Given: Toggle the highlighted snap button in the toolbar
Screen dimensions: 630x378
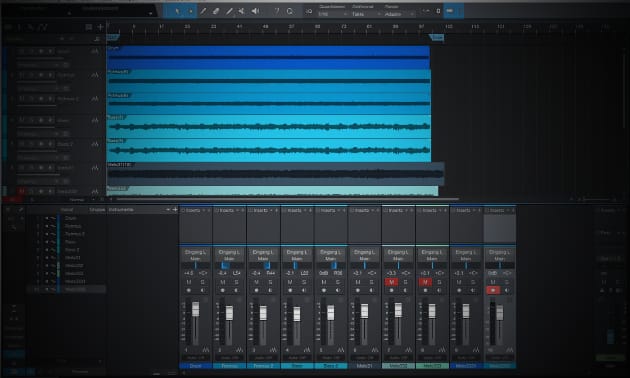Looking at the screenshot, I should coord(450,11).
